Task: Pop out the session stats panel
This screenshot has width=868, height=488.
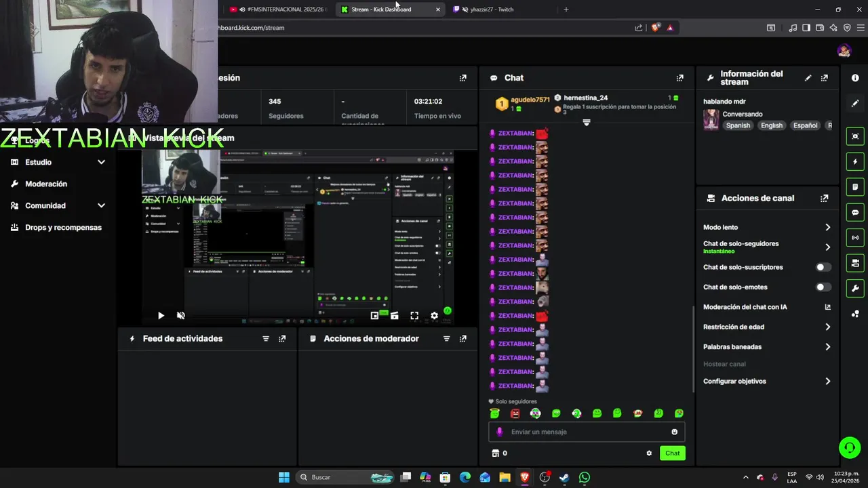Action: [463, 78]
